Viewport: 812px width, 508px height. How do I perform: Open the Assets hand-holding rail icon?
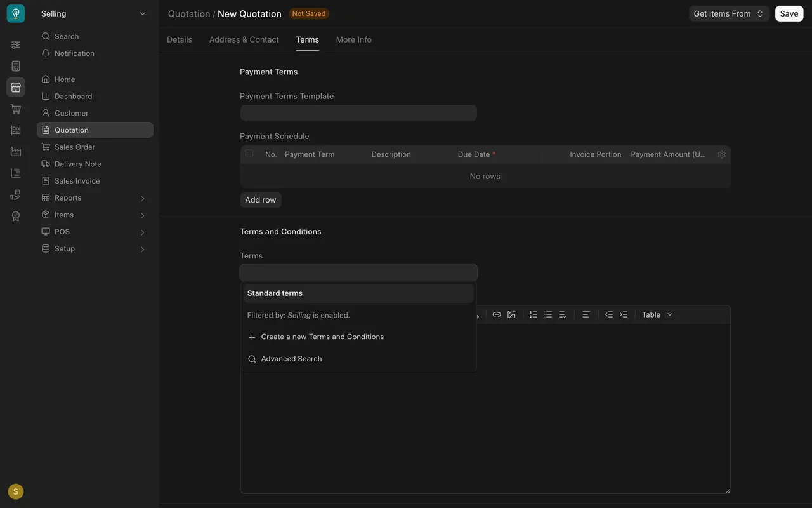coord(16,194)
